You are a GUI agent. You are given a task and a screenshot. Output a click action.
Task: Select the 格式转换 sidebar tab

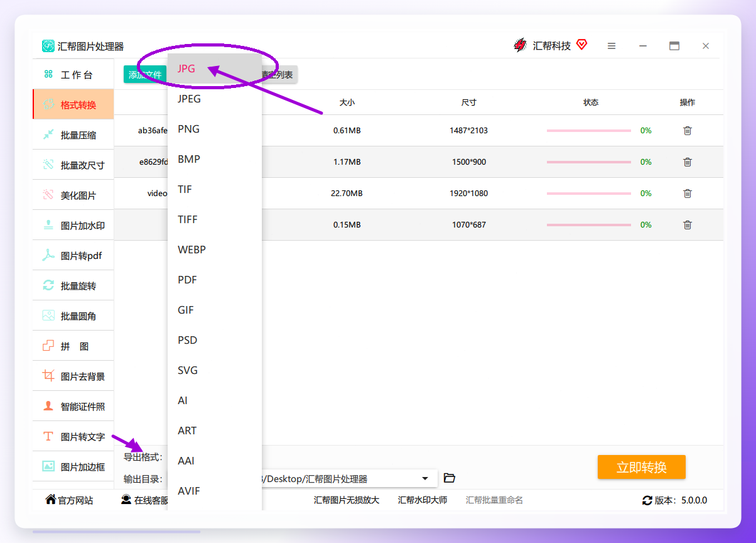(x=73, y=105)
